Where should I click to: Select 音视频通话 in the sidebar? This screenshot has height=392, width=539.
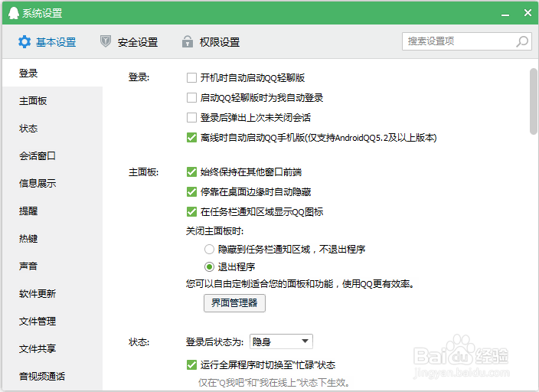[x=52, y=376]
